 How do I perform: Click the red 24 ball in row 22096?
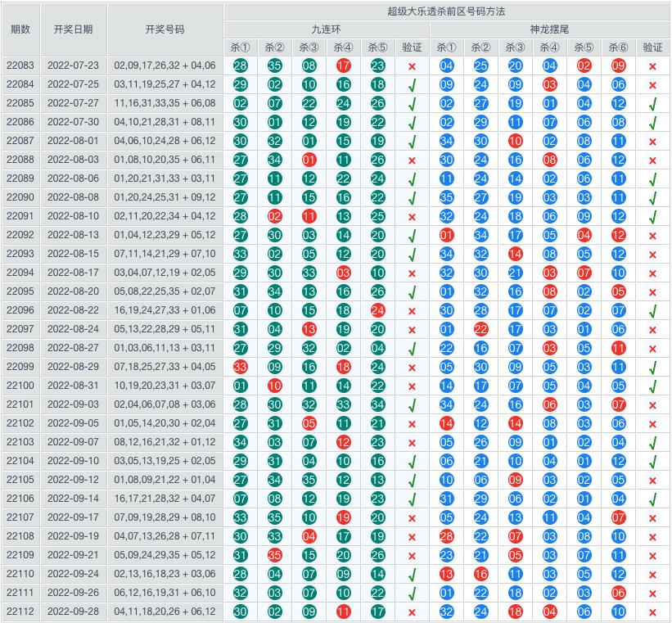tap(378, 310)
